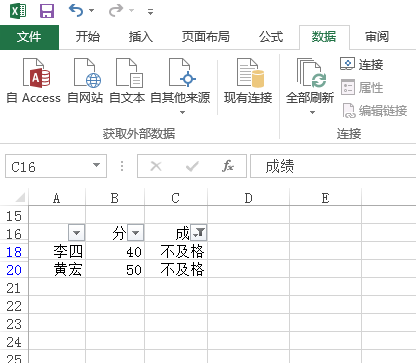Switch to the 公式 ribbon tab
Viewport: 416px width, 363px height.
[x=271, y=37]
